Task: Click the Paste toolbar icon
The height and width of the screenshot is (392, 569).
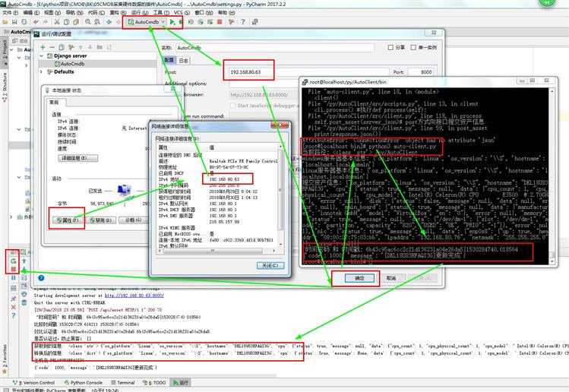Action: [x=76, y=22]
